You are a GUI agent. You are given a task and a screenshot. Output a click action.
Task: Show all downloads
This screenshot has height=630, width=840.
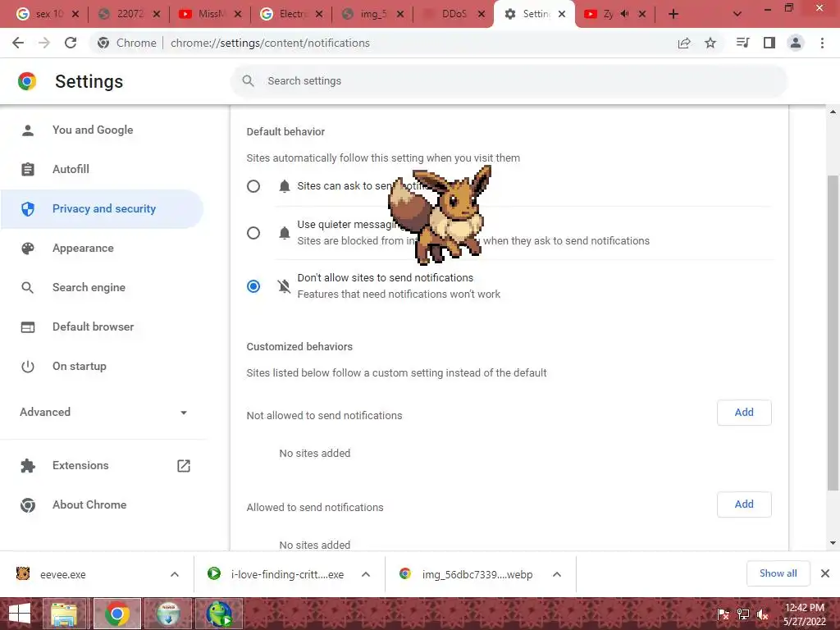click(x=778, y=573)
